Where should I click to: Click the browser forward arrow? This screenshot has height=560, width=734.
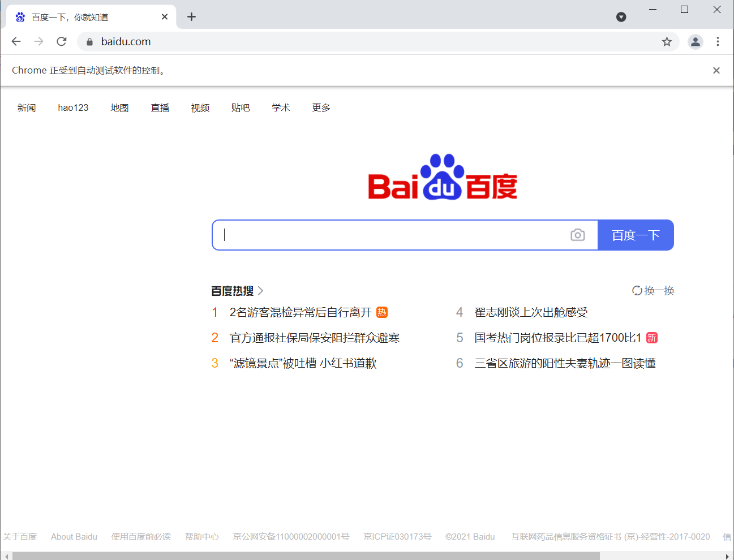pyautogui.click(x=38, y=41)
